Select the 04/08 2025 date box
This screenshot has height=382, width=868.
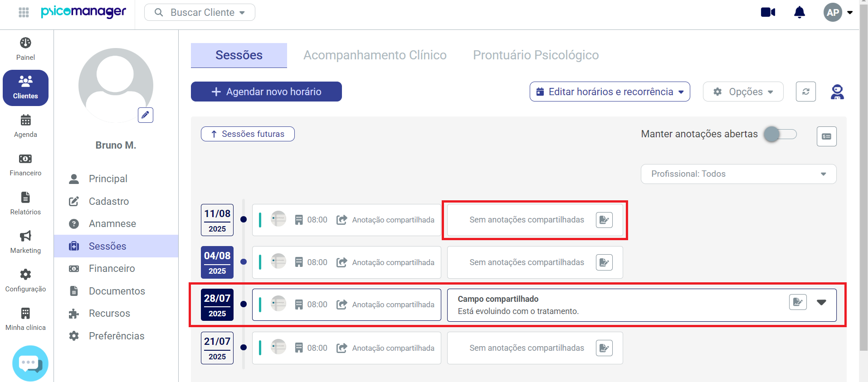[x=217, y=262]
